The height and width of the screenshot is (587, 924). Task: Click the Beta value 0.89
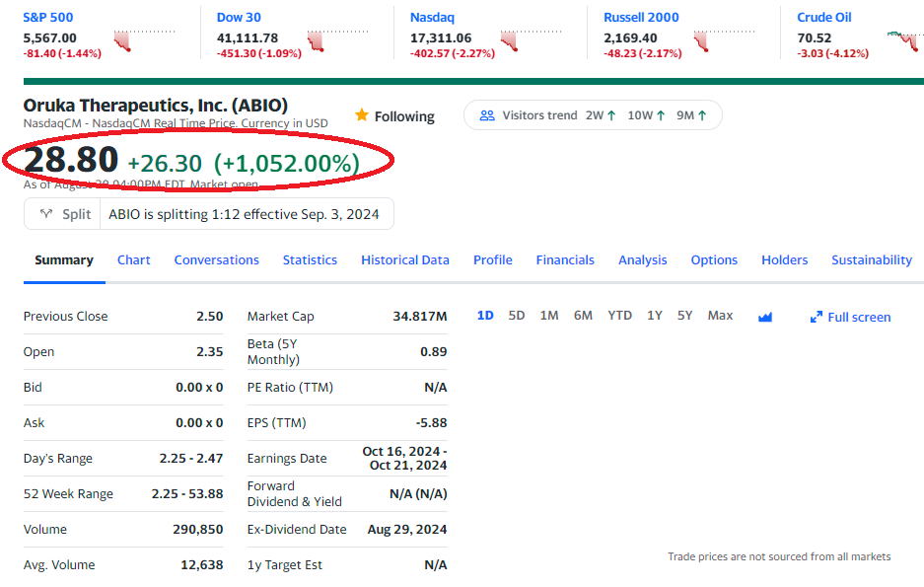(x=434, y=352)
